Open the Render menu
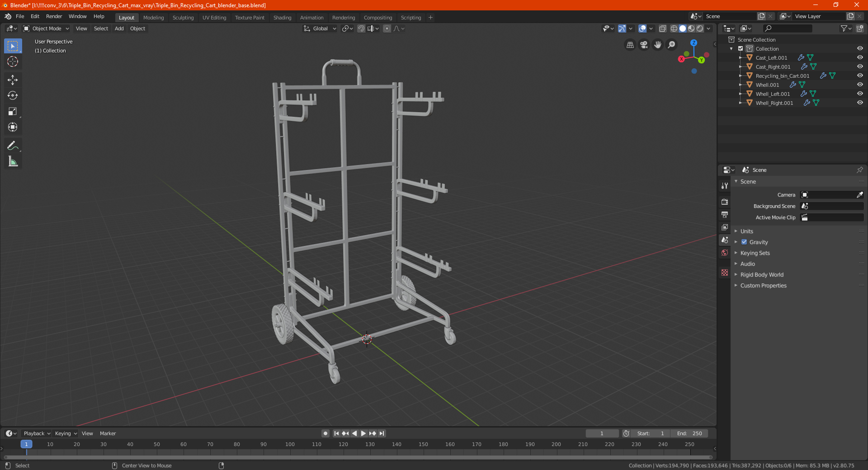Screen dimensions: 868x470 pyautogui.click(x=54, y=16)
